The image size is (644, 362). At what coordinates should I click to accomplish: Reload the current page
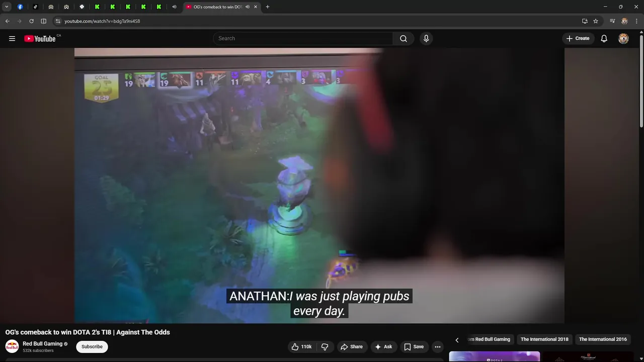pos(31,21)
